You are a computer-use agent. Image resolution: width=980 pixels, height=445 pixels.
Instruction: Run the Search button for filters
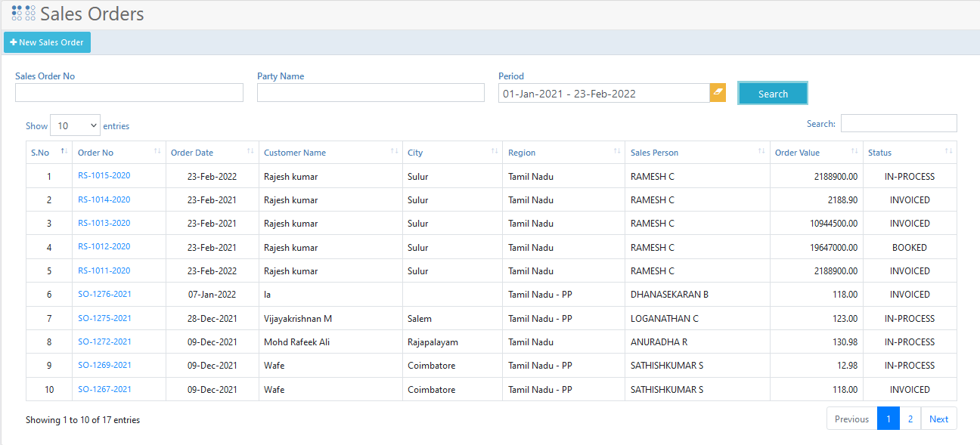[773, 94]
